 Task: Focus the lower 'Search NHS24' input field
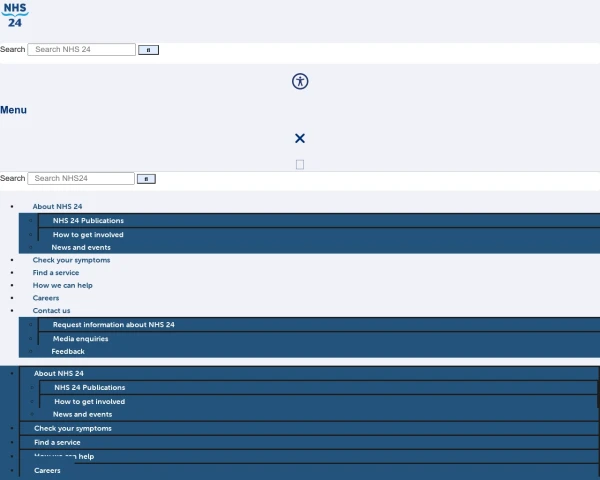(81, 178)
